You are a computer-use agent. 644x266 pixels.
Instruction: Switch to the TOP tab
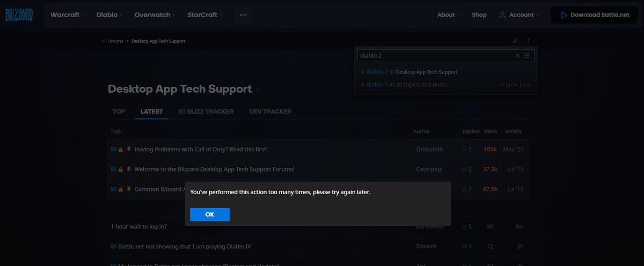coord(119,112)
